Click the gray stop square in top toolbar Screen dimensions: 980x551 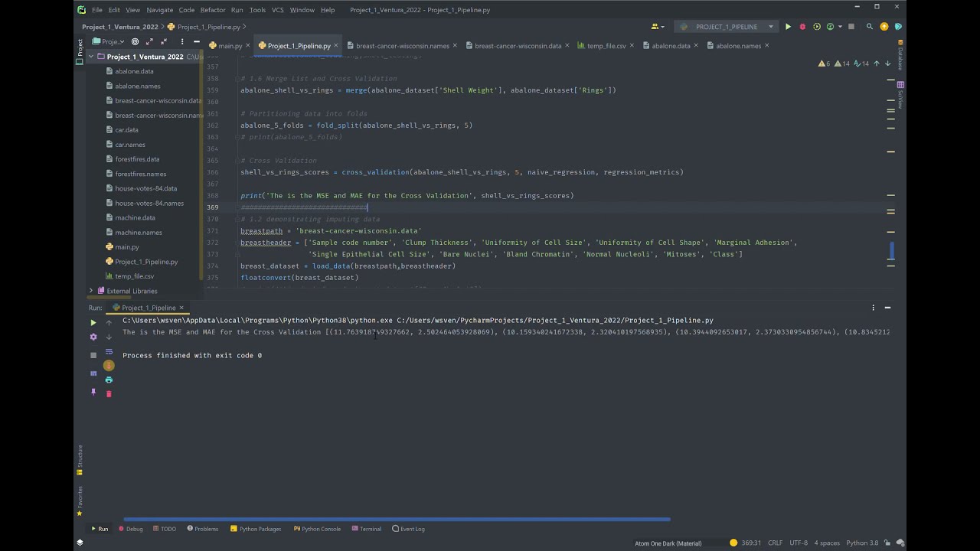pyautogui.click(x=851, y=27)
